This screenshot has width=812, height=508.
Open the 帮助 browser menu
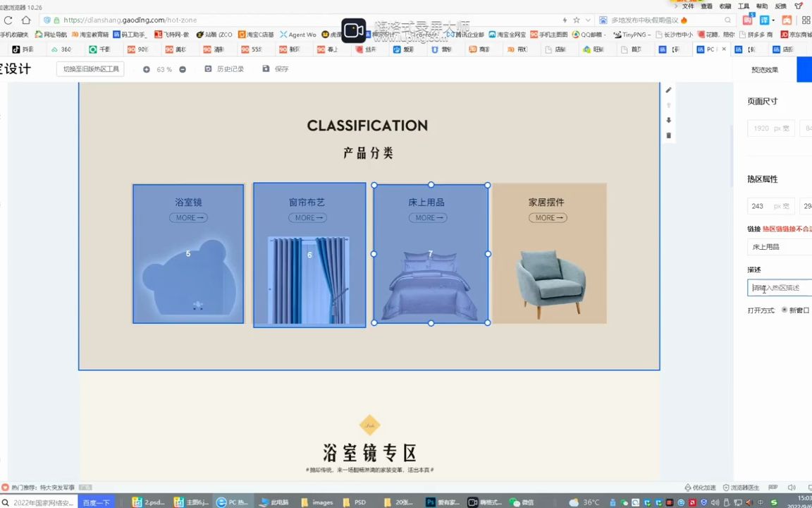tap(763, 6)
